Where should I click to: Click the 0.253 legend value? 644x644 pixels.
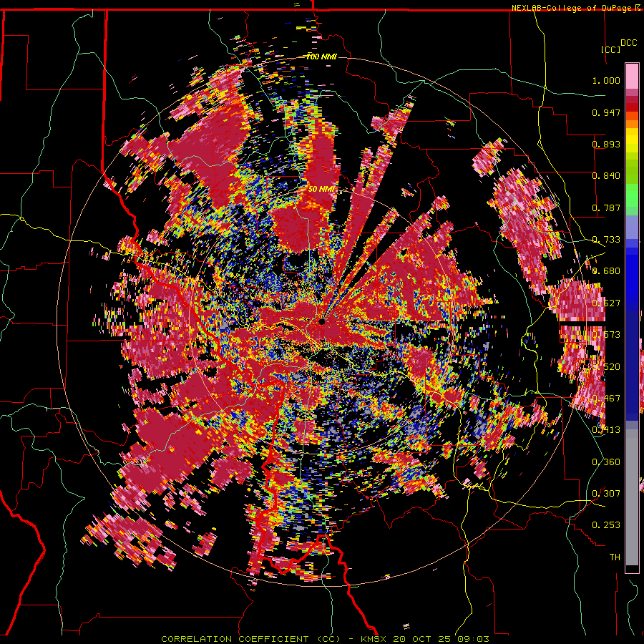pyautogui.click(x=606, y=525)
